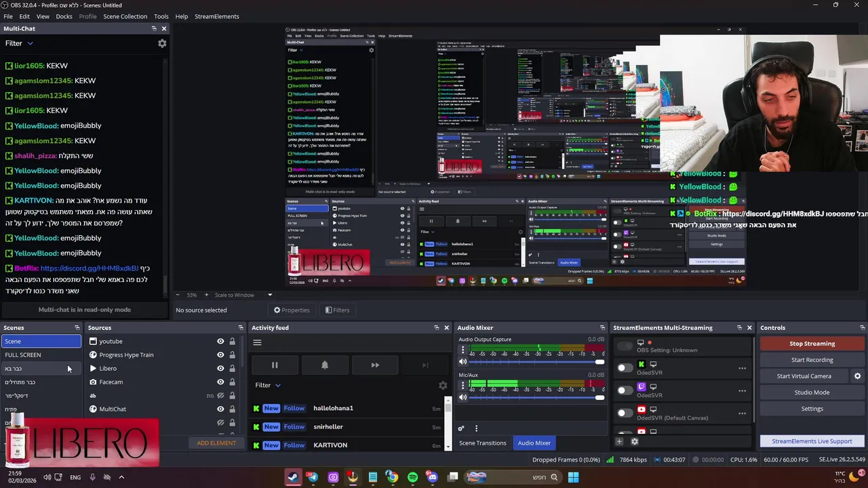Float the Scenes dock panel

click(x=77, y=328)
